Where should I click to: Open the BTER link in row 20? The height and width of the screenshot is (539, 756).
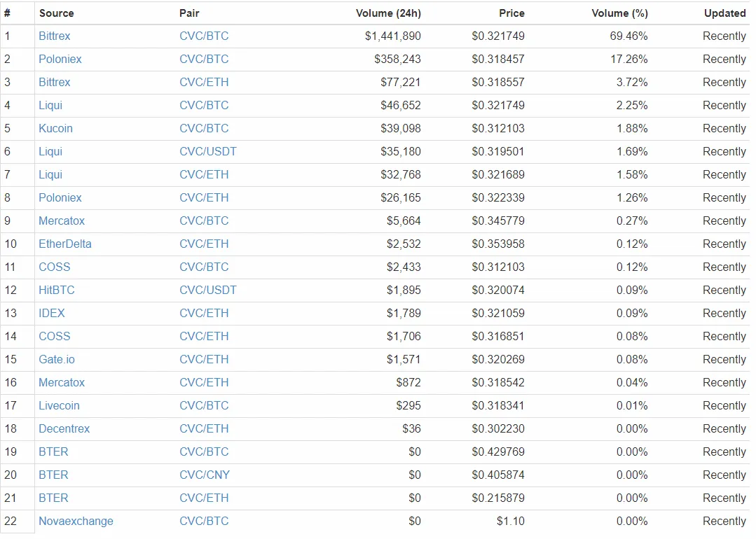click(53, 475)
